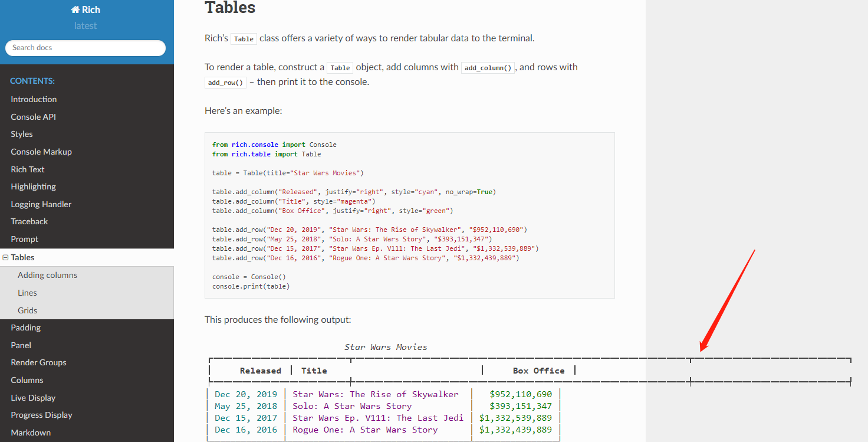Open the Lines subsection under Tables

[27, 292]
